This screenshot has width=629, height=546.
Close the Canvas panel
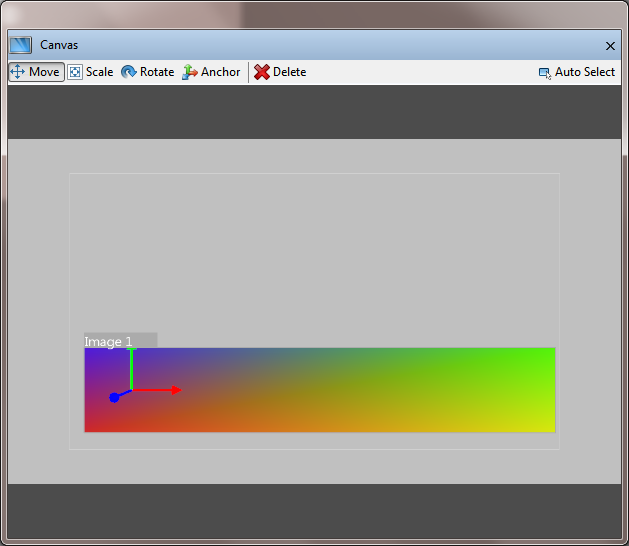610,46
